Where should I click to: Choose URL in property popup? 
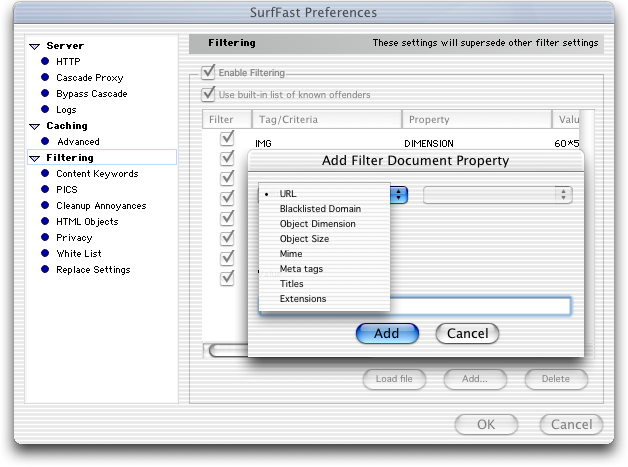pos(324,194)
